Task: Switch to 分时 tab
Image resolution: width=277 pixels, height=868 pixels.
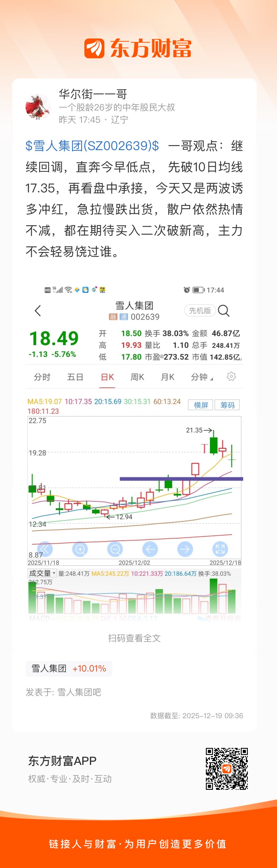Action: [42, 377]
